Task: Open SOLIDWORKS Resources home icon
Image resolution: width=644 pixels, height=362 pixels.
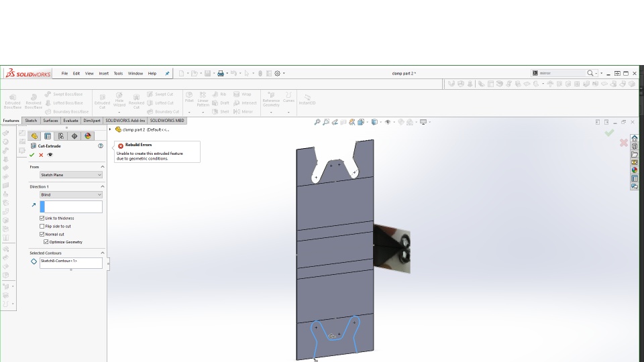Action: pos(635,138)
